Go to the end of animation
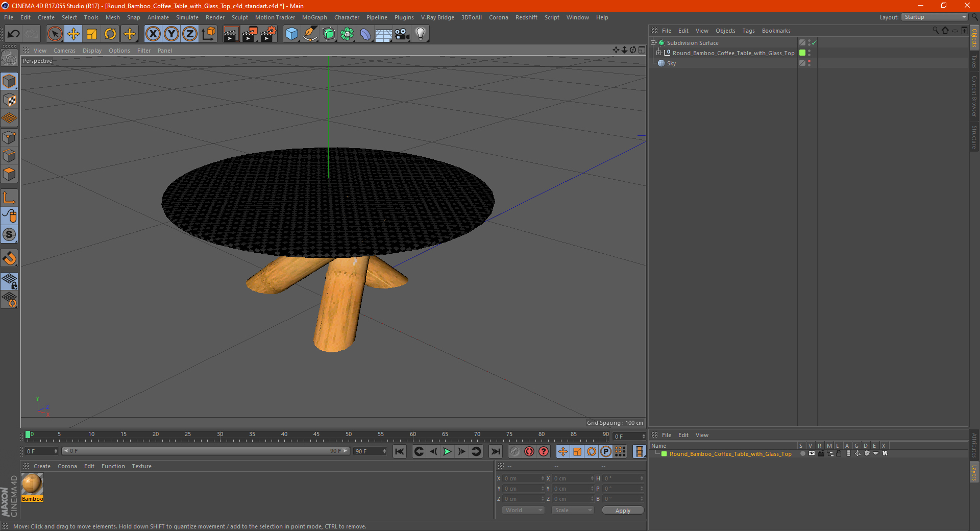980x531 pixels. pos(495,451)
